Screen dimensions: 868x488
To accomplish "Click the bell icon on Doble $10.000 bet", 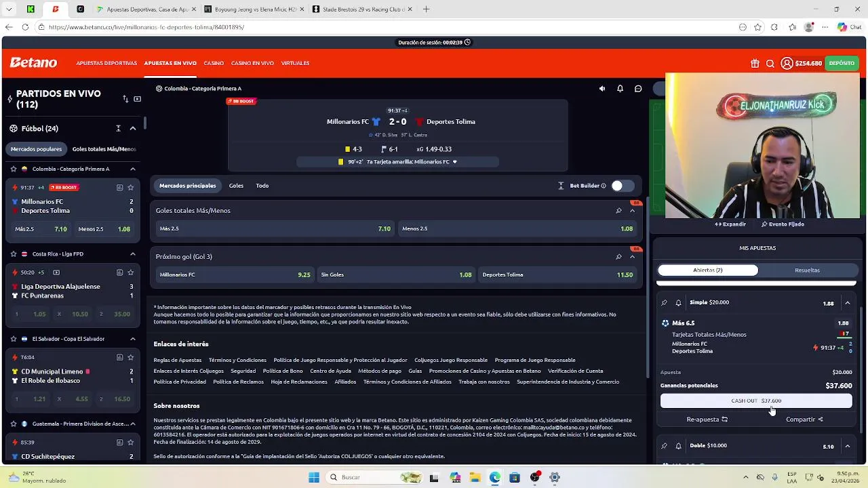I will tap(678, 446).
